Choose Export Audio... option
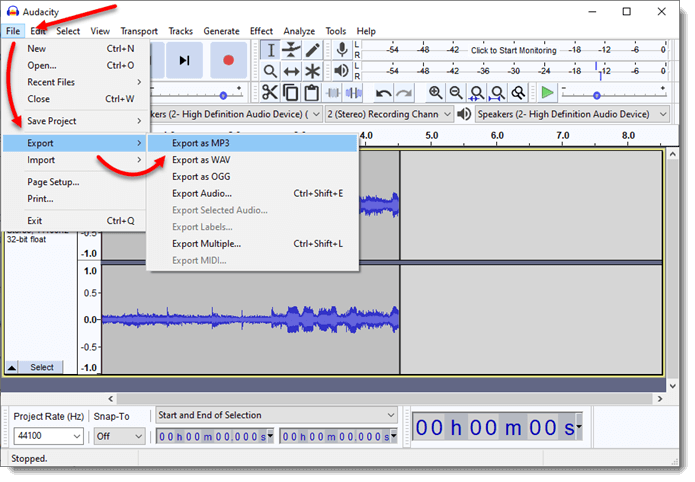The width and height of the screenshot is (695, 482). coord(253,194)
